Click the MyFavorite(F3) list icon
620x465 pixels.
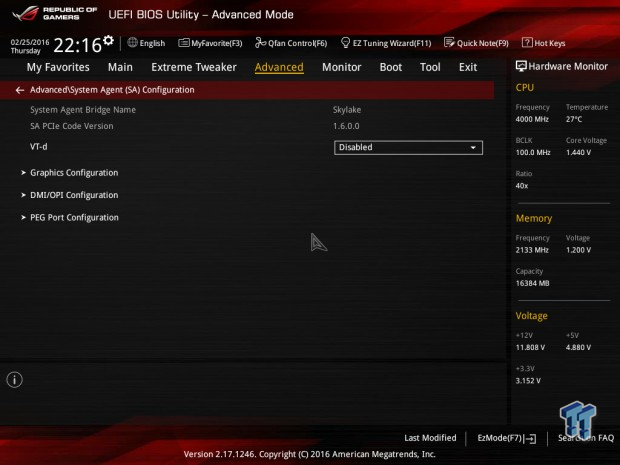(183, 43)
